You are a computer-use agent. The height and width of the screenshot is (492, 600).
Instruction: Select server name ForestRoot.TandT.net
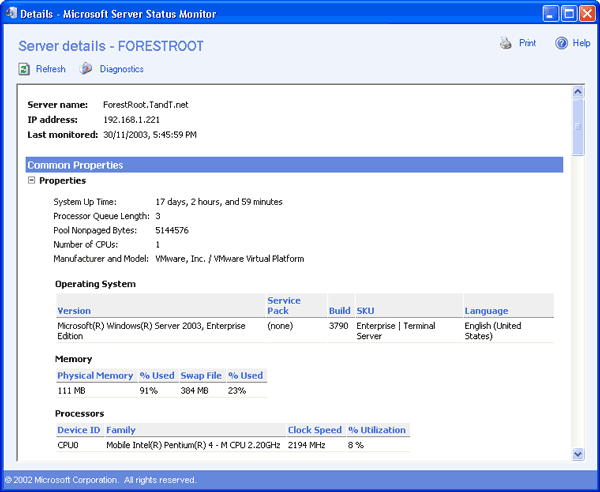[146, 105]
